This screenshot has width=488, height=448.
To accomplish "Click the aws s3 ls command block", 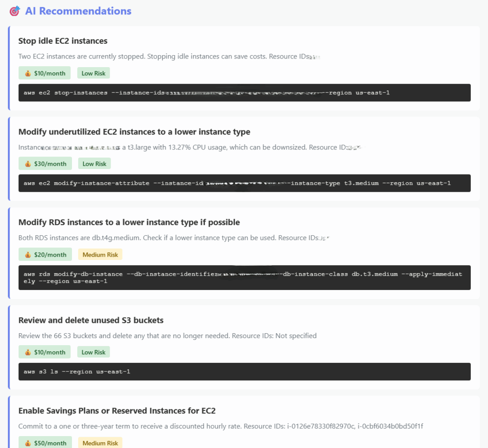I will click(x=244, y=371).
